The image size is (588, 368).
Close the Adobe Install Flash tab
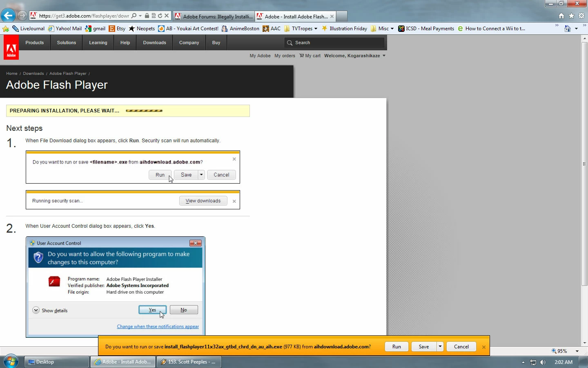click(332, 16)
